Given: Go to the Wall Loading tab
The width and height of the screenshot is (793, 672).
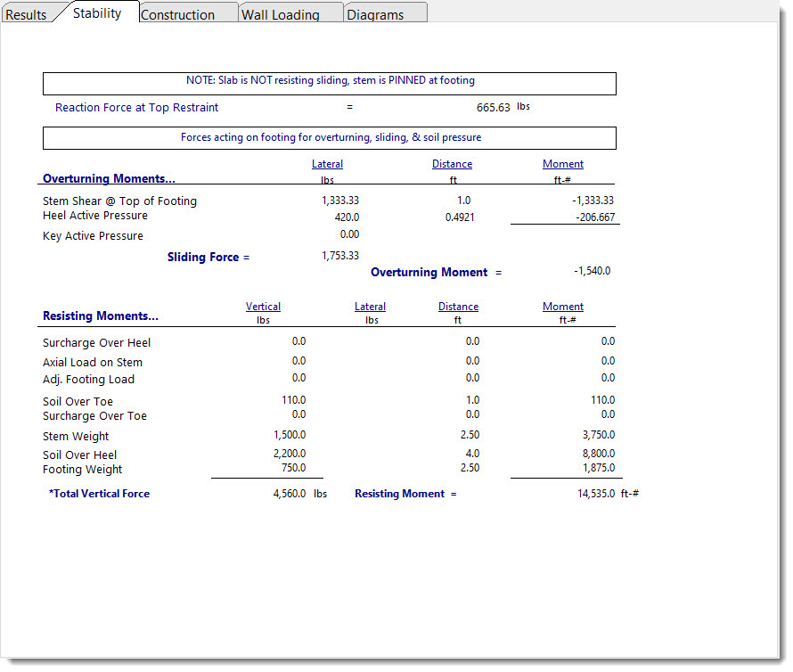Looking at the screenshot, I should [280, 14].
